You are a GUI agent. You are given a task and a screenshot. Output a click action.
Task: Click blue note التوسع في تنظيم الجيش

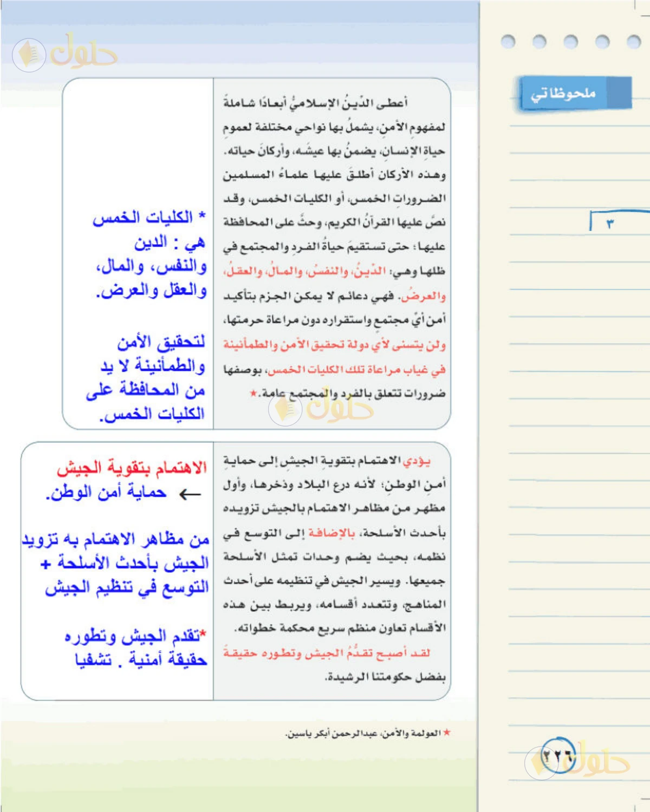(x=127, y=587)
